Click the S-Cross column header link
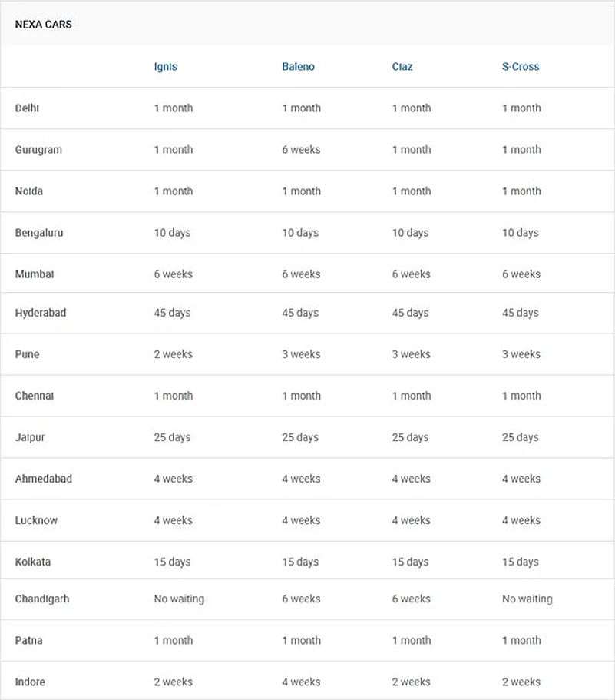 pos(521,67)
